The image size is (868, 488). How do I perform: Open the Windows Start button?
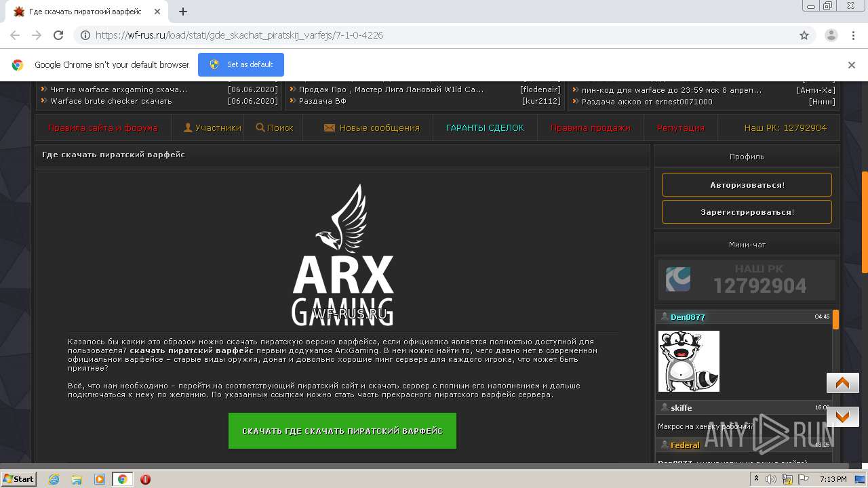click(x=19, y=479)
